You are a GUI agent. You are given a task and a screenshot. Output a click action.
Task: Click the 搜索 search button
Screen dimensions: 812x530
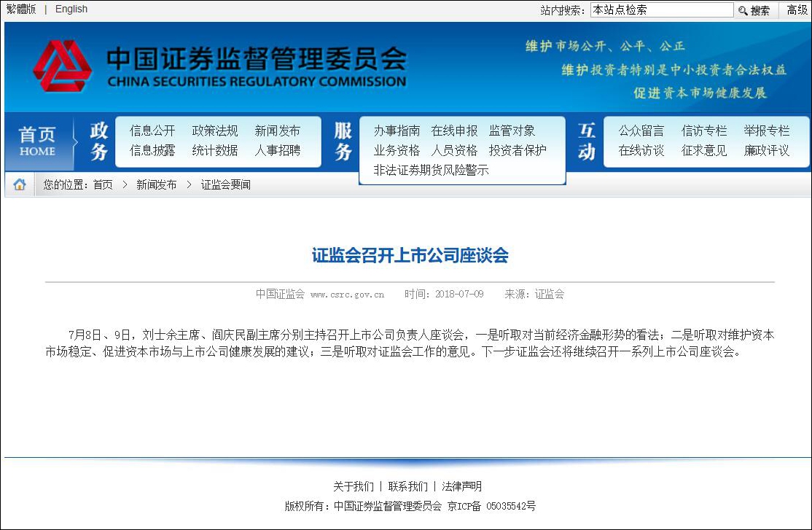point(754,10)
